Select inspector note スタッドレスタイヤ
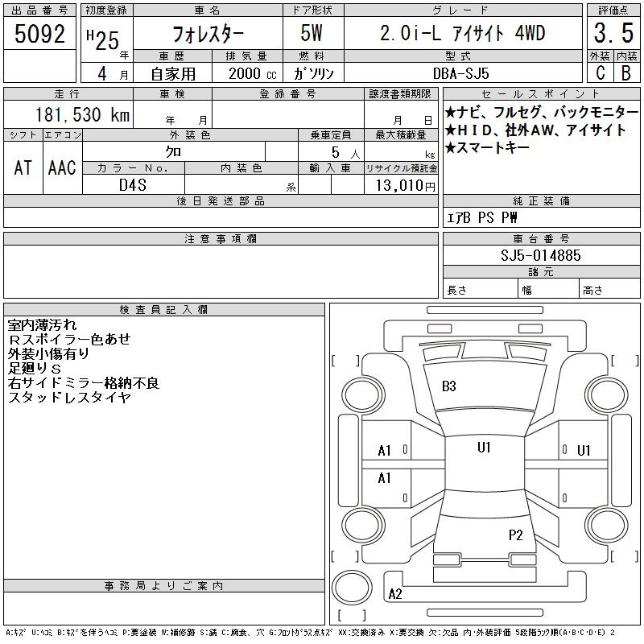Screen dimensions: 644x644 click(x=69, y=397)
